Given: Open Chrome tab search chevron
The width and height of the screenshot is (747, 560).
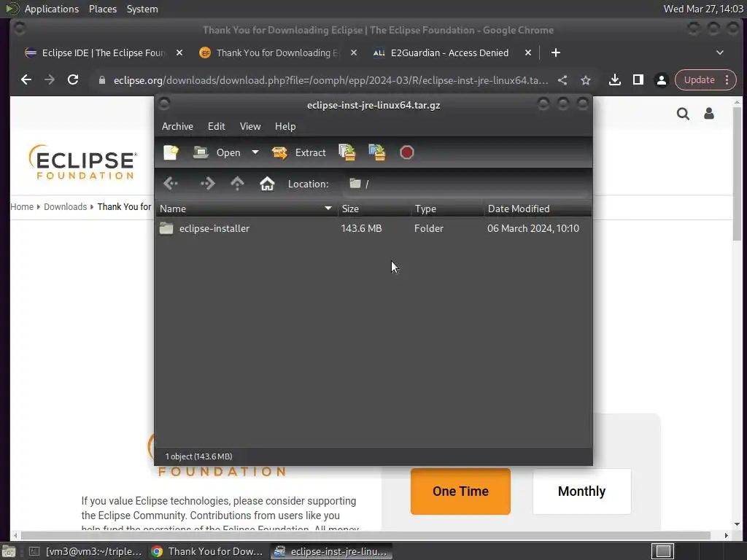Looking at the screenshot, I should click(720, 52).
